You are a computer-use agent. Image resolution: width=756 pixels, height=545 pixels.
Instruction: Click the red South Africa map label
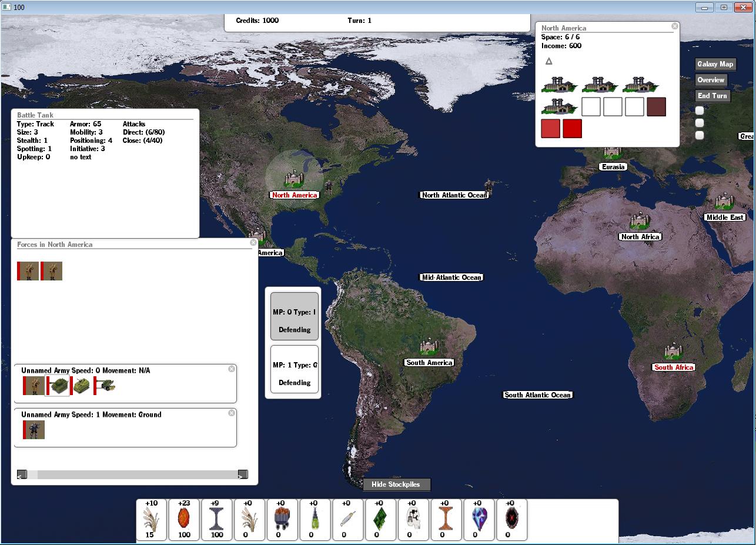(674, 367)
